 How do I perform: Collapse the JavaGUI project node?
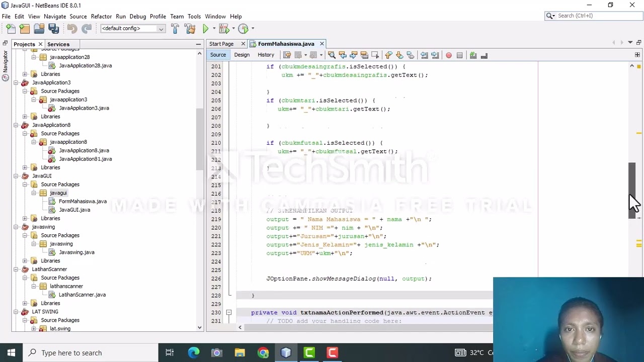click(16, 176)
